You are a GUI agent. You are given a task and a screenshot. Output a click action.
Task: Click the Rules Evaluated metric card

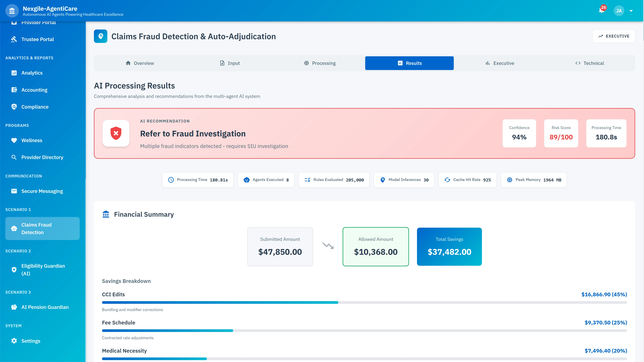coord(334,180)
